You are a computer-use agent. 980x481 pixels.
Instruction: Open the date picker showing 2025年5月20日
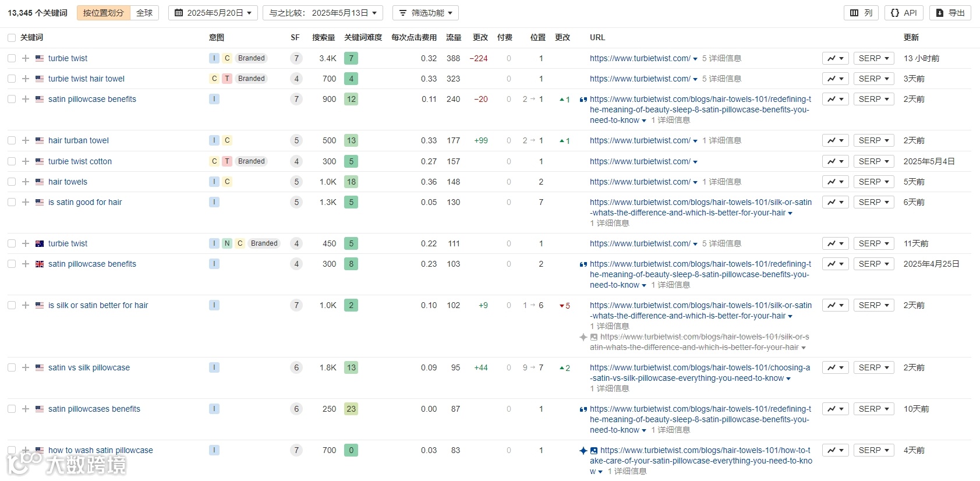[213, 13]
